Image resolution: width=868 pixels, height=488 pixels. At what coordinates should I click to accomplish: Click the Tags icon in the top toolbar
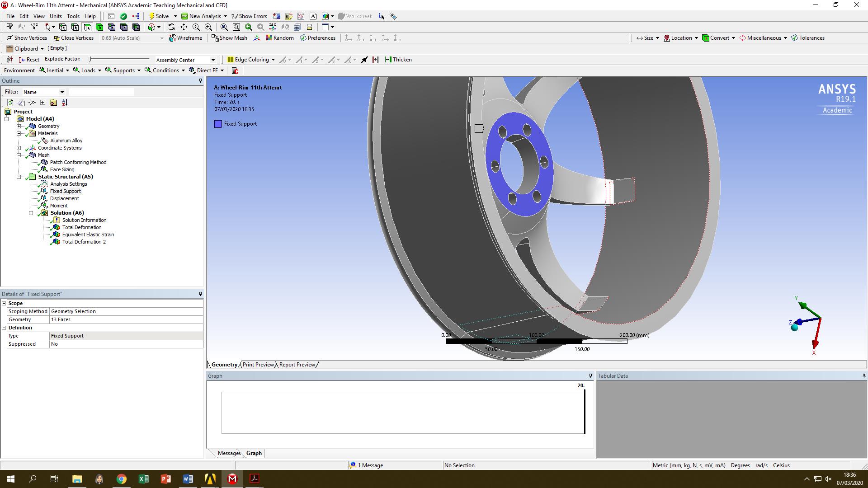pos(394,16)
